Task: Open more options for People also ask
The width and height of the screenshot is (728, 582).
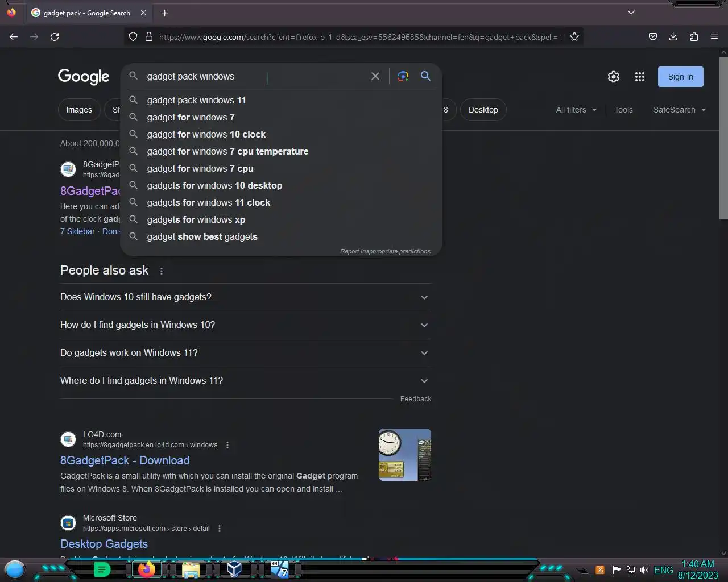Action: coord(162,271)
